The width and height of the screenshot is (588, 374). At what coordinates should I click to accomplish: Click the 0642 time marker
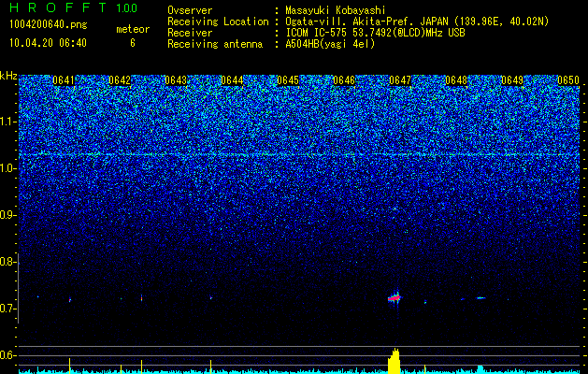(x=120, y=80)
